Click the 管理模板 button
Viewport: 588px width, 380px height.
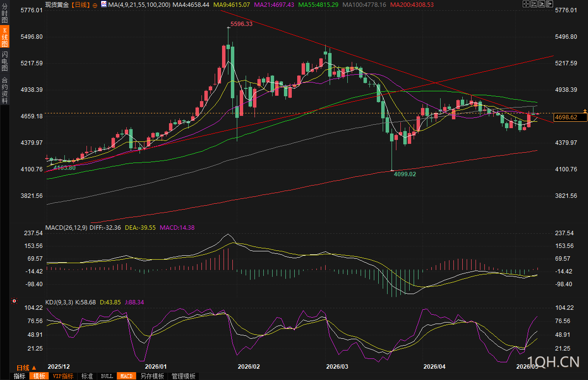coord(183,376)
